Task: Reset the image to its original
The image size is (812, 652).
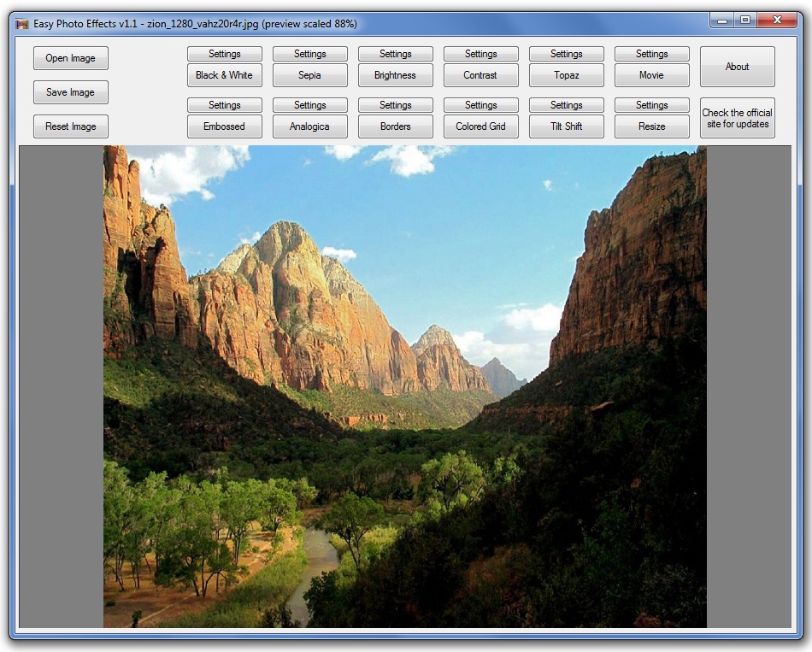Action: pos(70,126)
